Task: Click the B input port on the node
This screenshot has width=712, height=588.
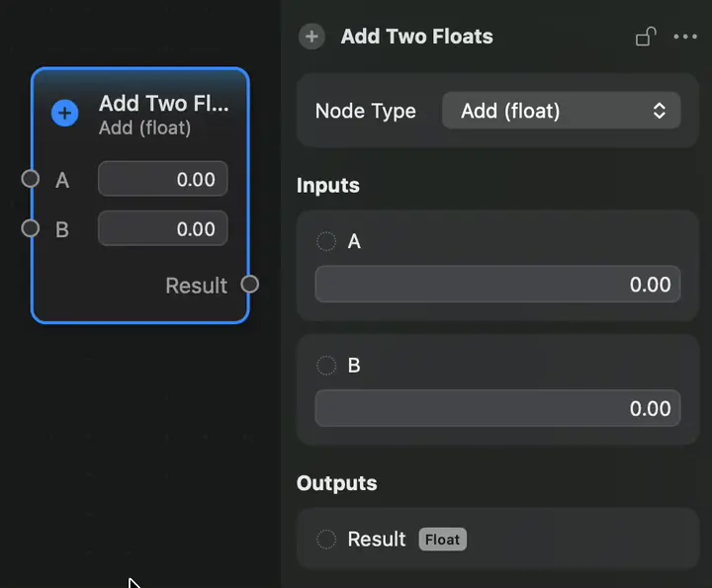Action: tap(31, 228)
